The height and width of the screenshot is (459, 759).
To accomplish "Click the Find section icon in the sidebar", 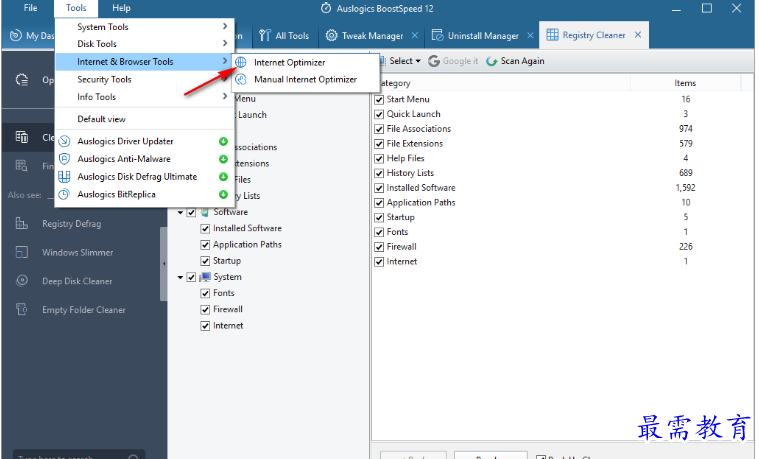I will tap(22, 166).
